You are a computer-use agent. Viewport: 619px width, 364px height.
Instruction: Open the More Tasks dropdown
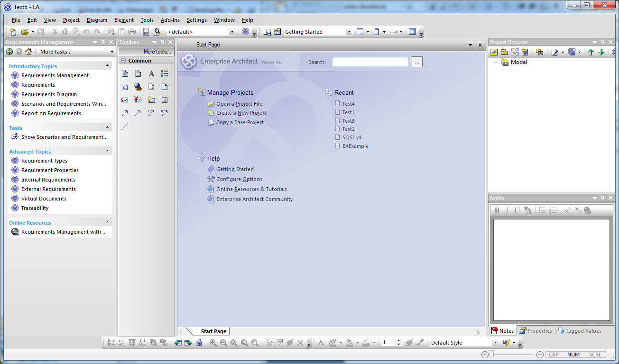click(x=112, y=52)
